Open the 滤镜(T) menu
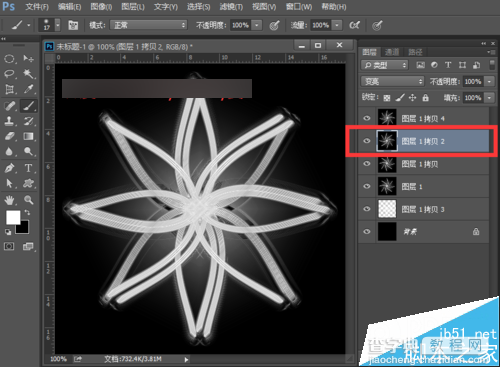This screenshot has height=367, width=500. (x=231, y=7)
